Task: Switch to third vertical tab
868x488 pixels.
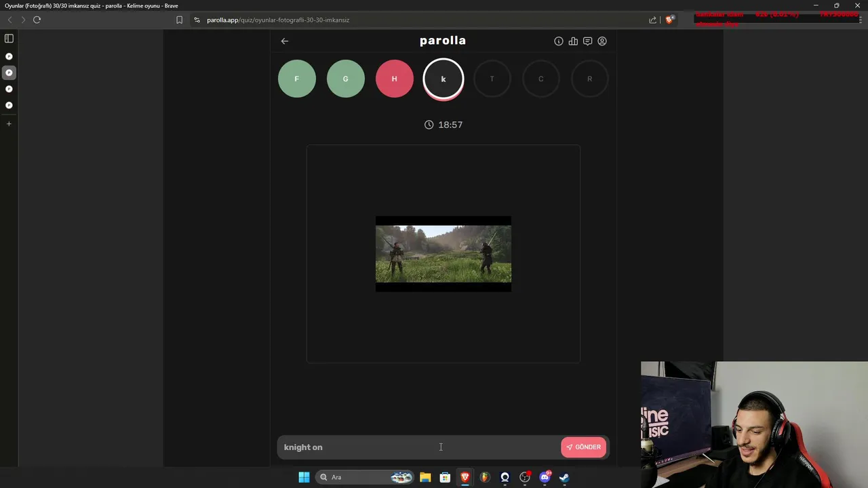Action: point(9,89)
